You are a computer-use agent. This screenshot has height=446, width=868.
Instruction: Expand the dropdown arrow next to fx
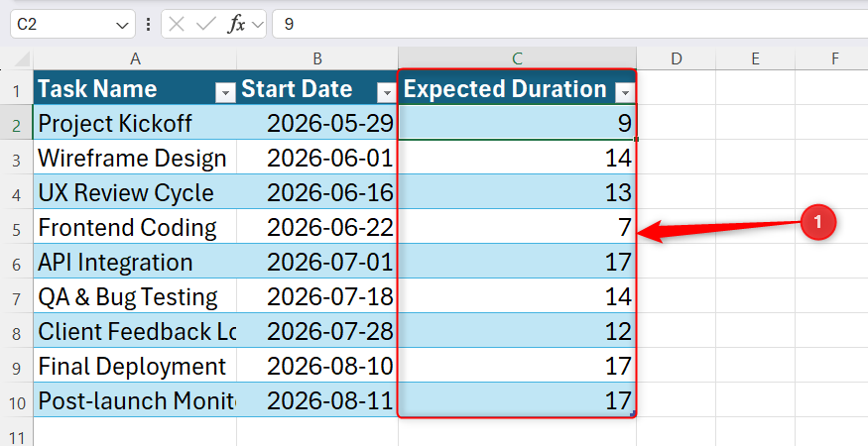257,25
